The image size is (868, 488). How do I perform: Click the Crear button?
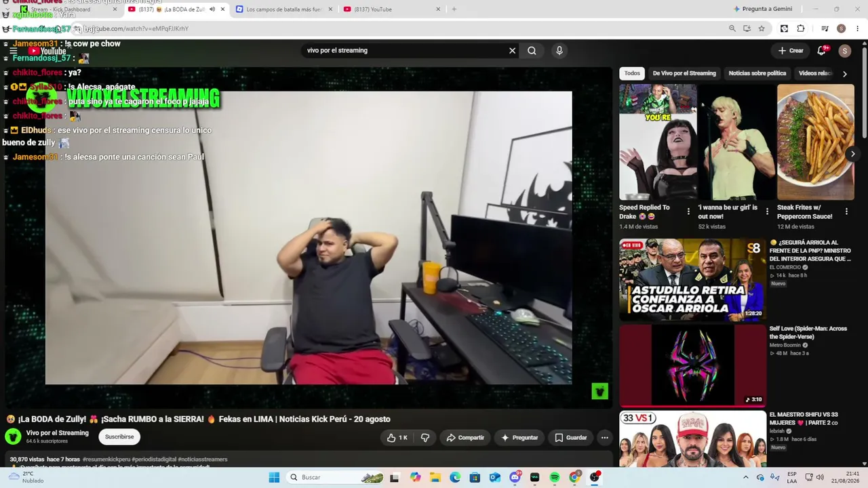tap(791, 51)
